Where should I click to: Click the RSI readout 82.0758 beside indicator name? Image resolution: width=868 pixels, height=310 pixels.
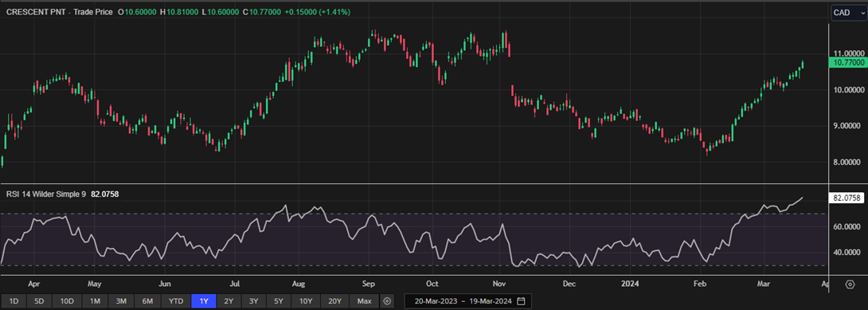point(104,194)
